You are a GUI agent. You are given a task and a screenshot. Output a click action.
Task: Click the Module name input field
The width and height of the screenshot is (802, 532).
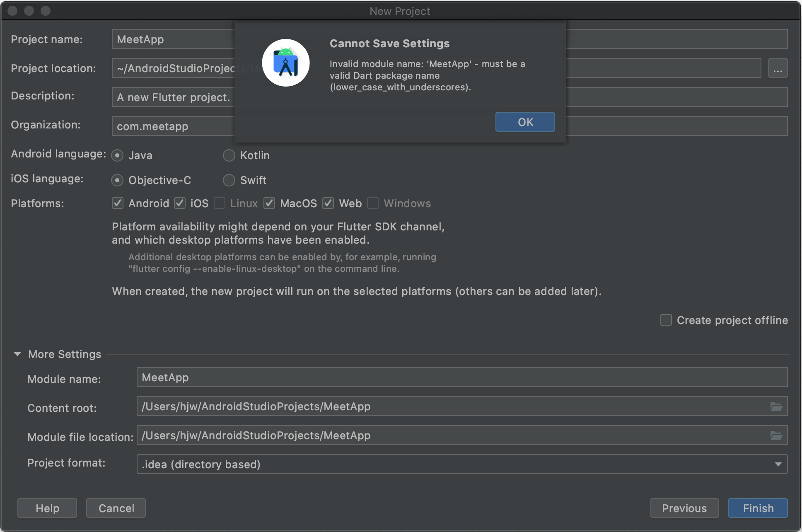tap(461, 377)
